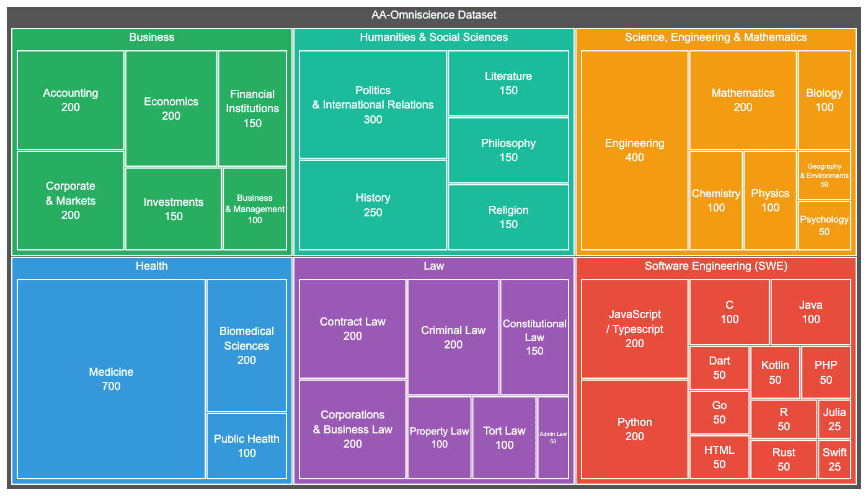Click the Medicine tile in Health
The image size is (868, 496).
pyautogui.click(x=111, y=379)
